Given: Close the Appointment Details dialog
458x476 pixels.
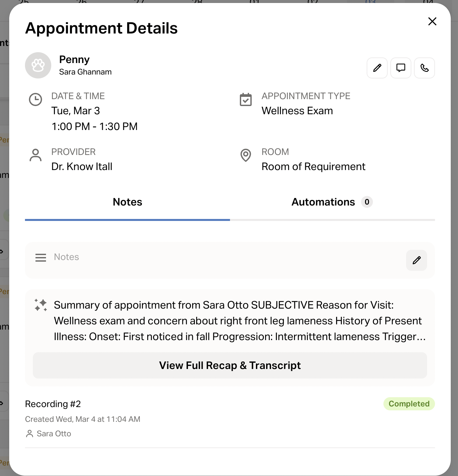Looking at the screenshot, I should [x=432, y=21].
